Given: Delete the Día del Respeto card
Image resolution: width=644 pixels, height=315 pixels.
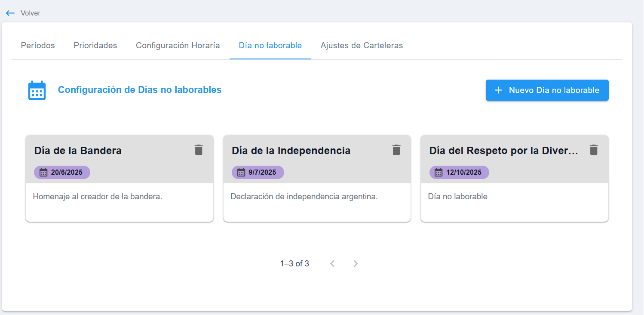Looking at the screenshot, I should coord(594,150).
